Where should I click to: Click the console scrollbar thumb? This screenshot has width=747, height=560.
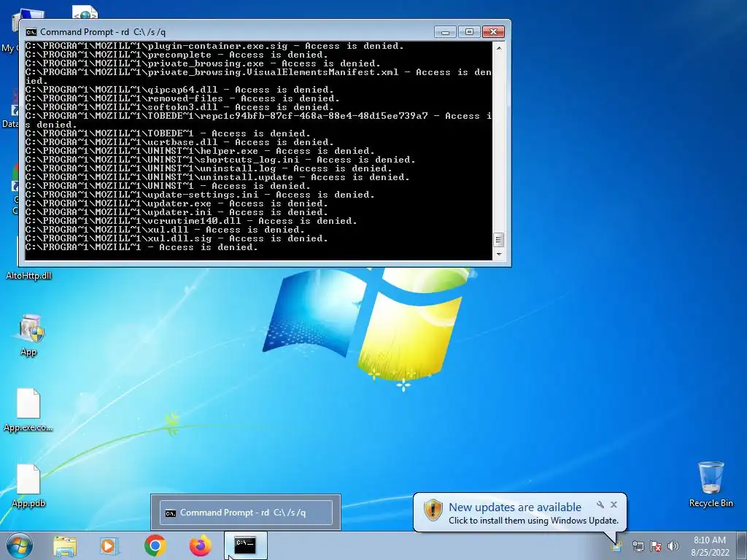tap(499, 239)
